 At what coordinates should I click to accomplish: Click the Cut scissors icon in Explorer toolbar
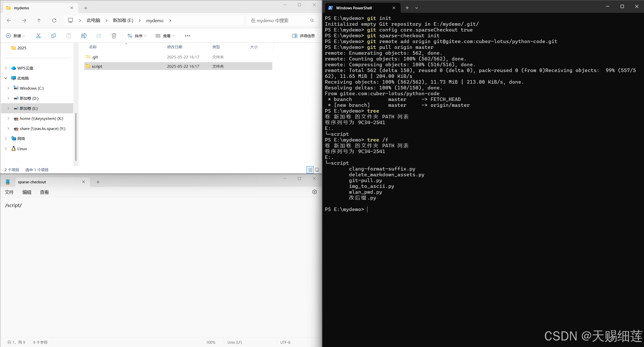coord(38,36)
